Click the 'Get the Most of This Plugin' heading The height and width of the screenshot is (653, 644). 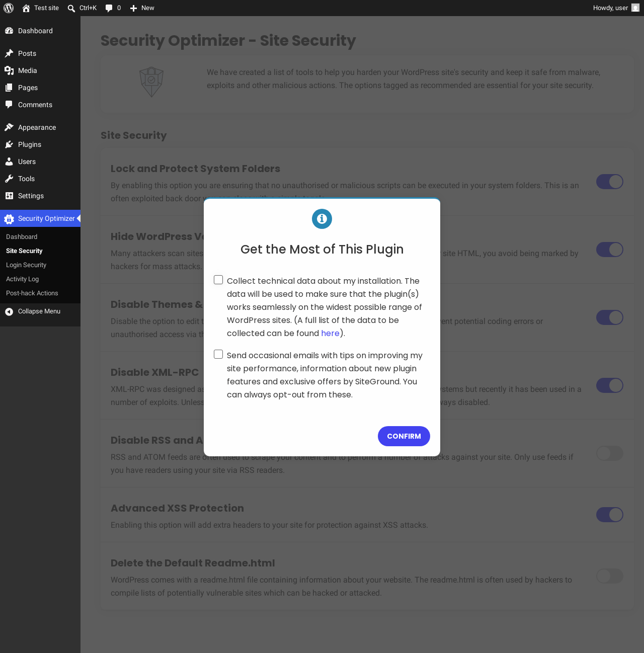click(x=322, y=249)
